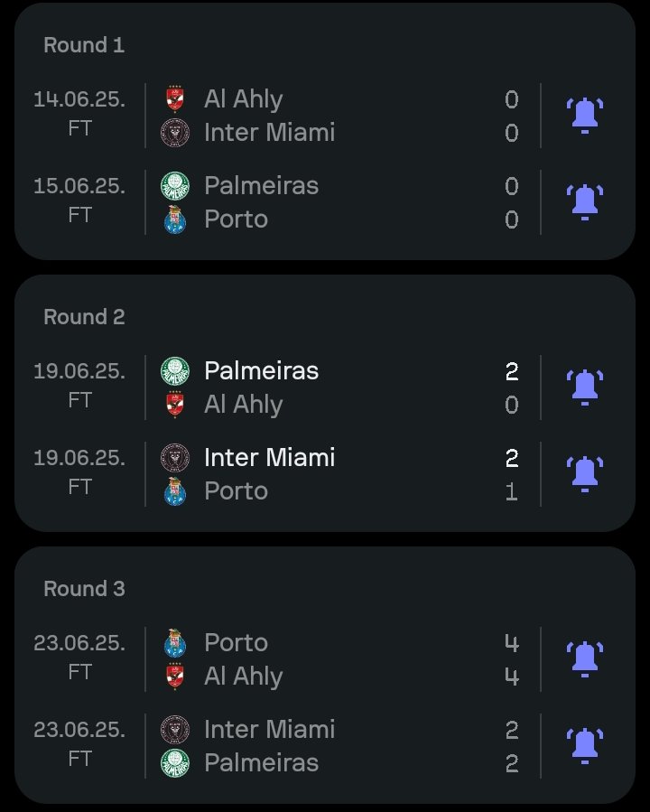Toggle notification bell for Palmeiras vs Porto match
The height and width of the screenshot is (812, 650).
click(x=585, y=202)
